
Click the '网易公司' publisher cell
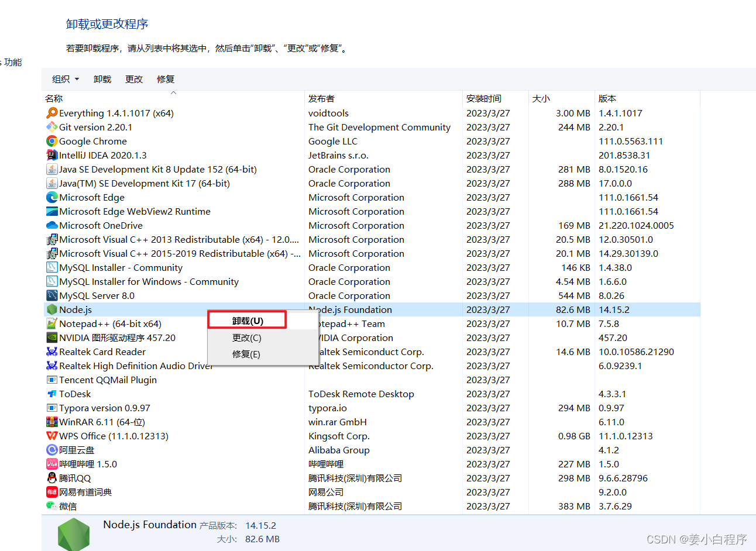pyautogui.click(x=326, y=492)
